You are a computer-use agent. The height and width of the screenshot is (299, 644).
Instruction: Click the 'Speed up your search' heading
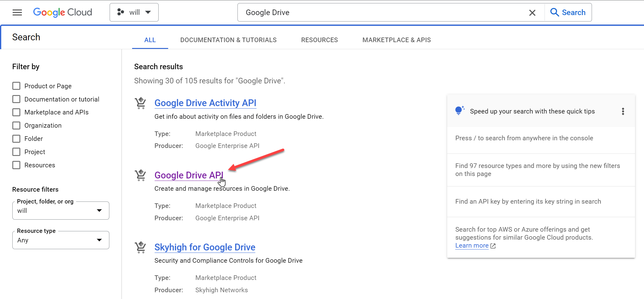532,111
